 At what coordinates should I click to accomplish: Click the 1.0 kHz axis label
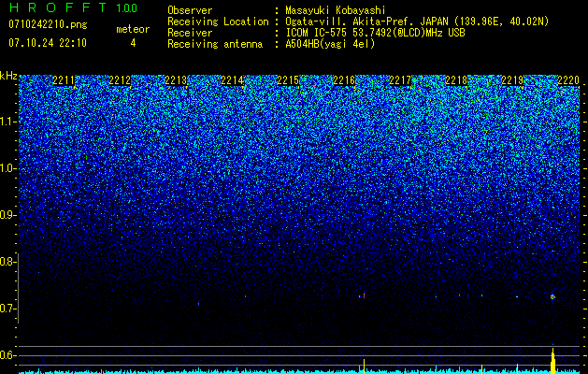7,168
